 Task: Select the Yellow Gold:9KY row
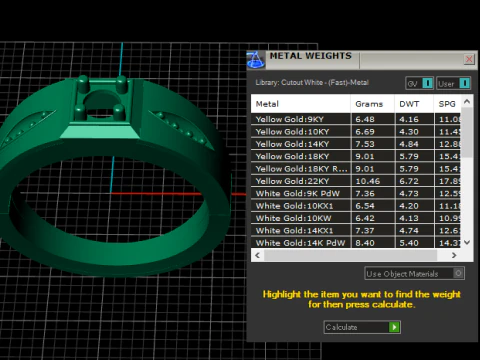(356, 119)
